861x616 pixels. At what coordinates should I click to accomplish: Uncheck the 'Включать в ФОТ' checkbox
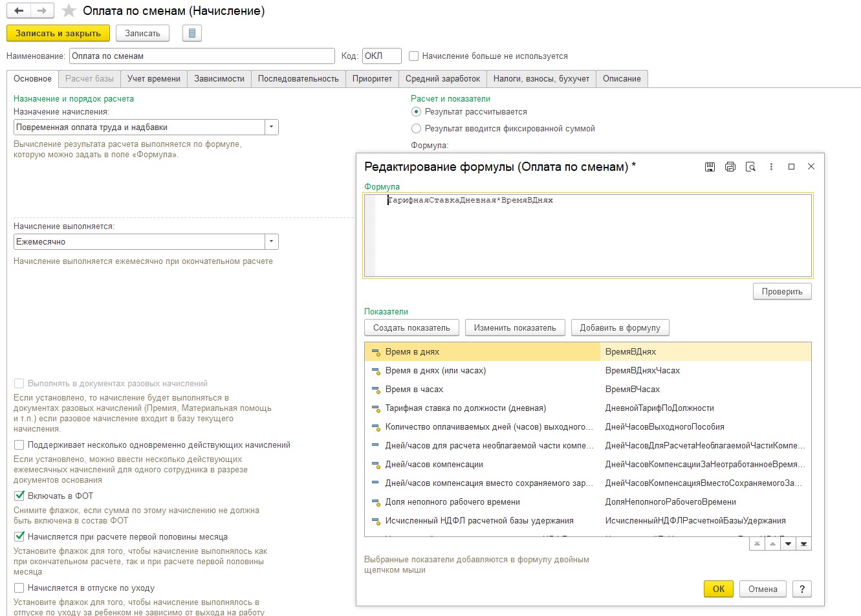pos(19,496)
